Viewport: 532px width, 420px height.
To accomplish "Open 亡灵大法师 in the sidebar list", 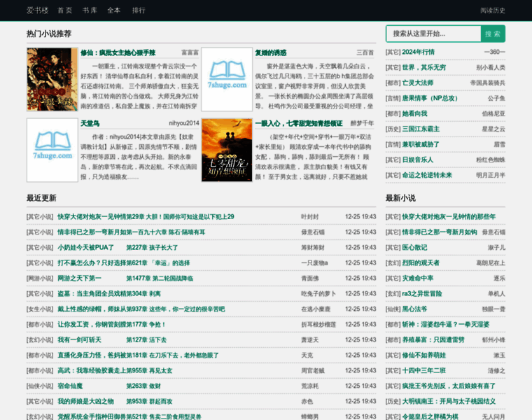I will 417,83.
